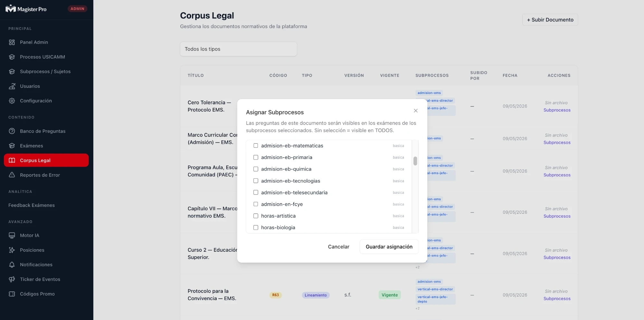Open Subprocesos link for Cero Tolerancia row
This screenshot has height=320, width=644.
click(557, 110)
